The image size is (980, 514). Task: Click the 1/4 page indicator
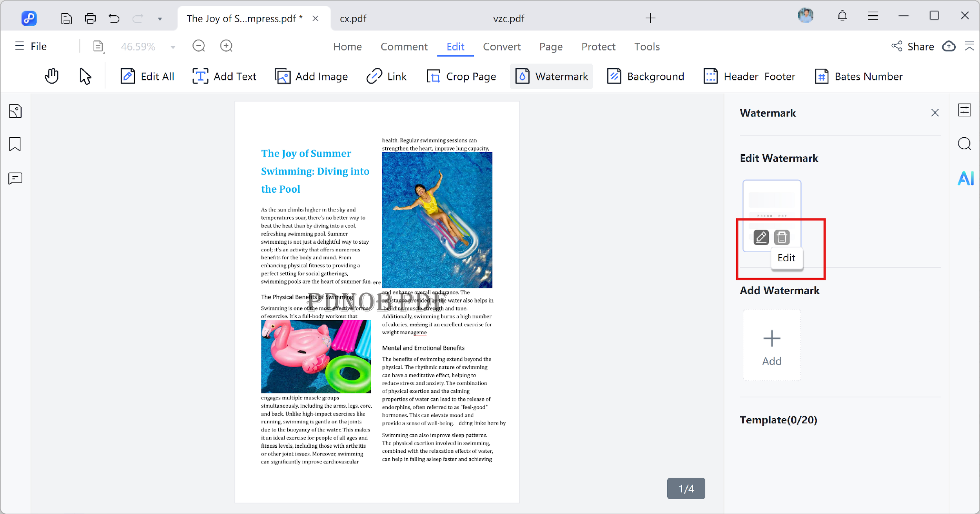tap(686, 488)
